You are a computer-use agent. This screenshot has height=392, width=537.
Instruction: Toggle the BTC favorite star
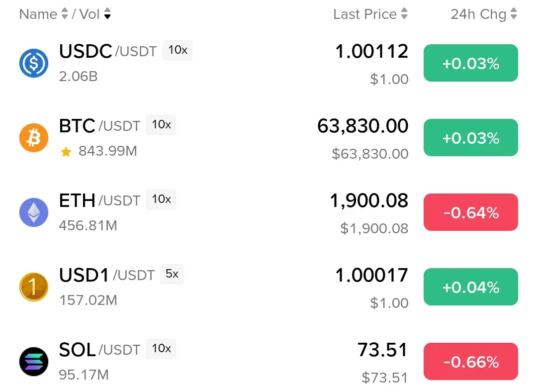click(x=66, y=151)
